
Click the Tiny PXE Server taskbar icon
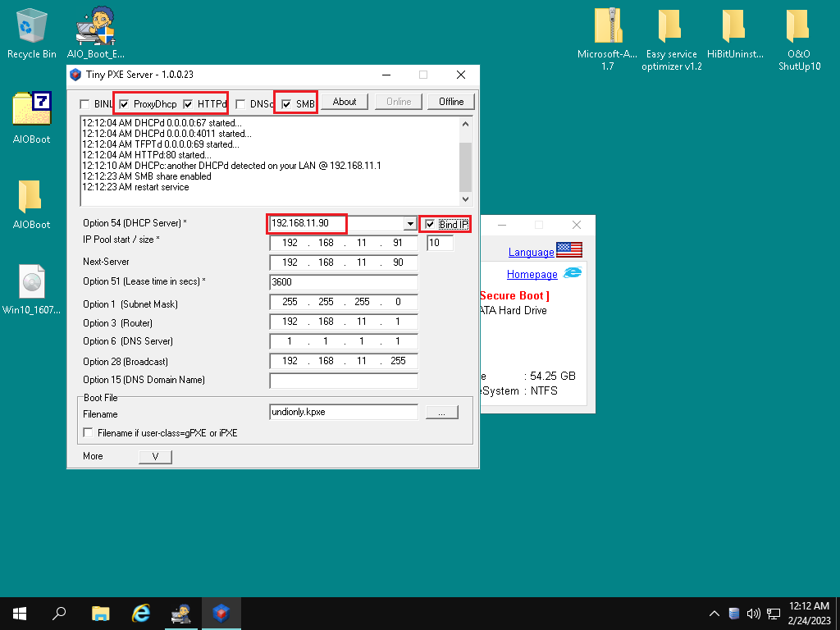click(221, 613)
